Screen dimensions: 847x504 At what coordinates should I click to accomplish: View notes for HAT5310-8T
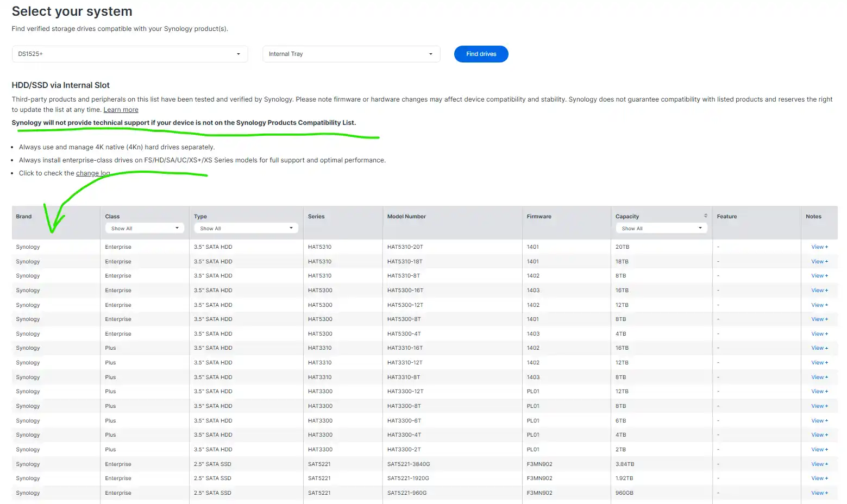pyautogui.click(x=819, y=276)
